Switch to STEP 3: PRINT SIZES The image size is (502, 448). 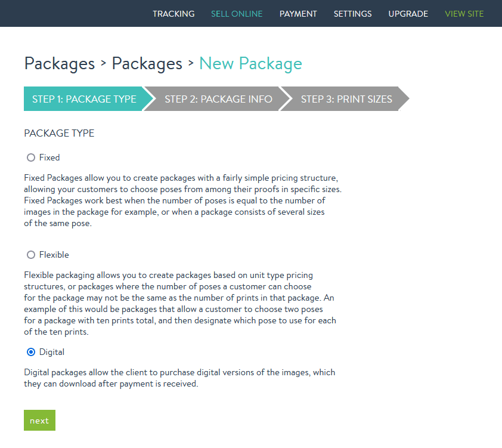(346, 99)
